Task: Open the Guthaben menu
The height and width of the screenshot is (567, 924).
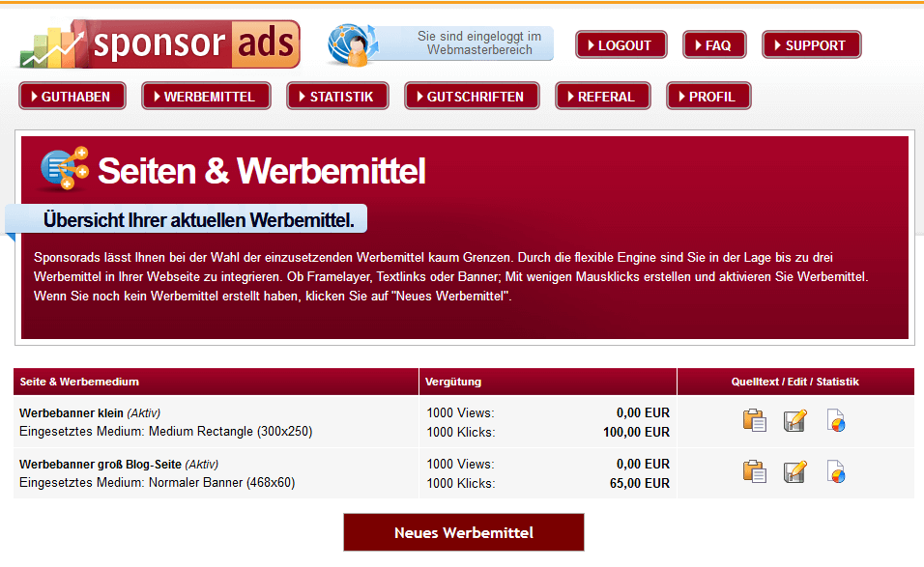Action: (x=73, y=97)
